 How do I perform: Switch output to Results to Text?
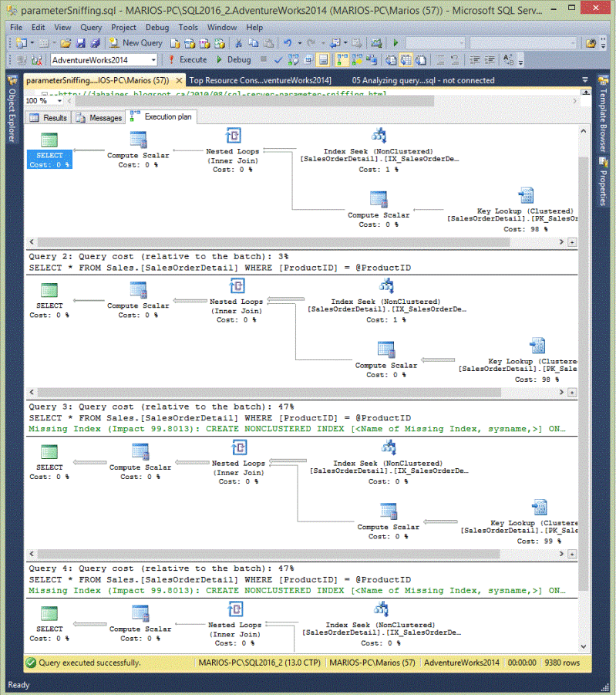tap(390, 59)
